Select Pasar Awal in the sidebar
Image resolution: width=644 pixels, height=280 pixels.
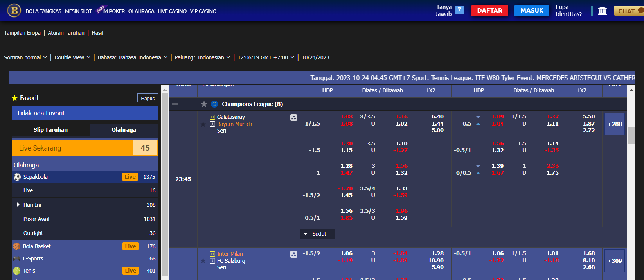(x=85, y=219)
